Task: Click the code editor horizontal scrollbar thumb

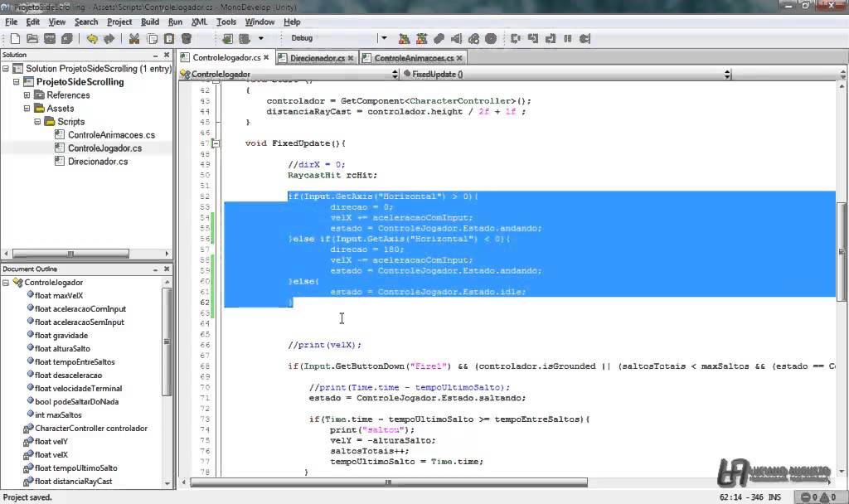Action: coord(388,482)
